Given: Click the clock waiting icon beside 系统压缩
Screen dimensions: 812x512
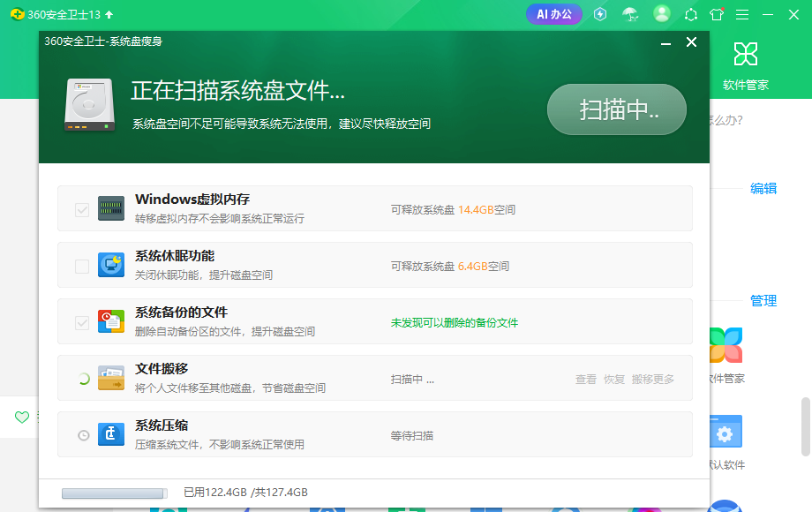Looking at the screenshot, I should coord(83,435).
